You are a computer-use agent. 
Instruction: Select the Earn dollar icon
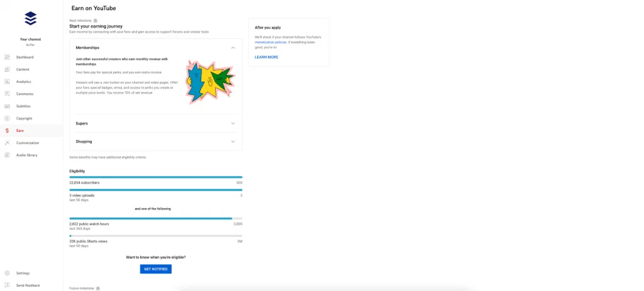tap(7, 131)
